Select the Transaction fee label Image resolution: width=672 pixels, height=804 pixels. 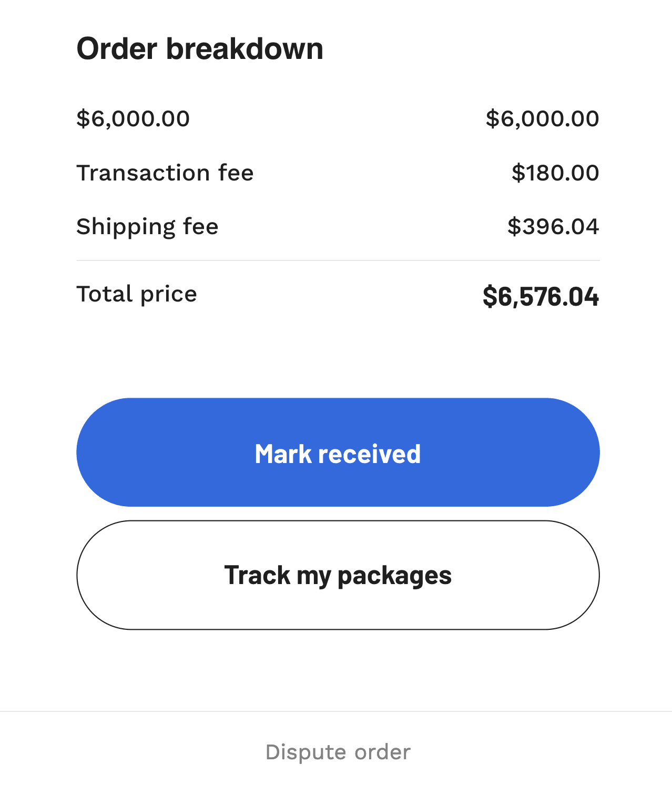coord(165,173)
